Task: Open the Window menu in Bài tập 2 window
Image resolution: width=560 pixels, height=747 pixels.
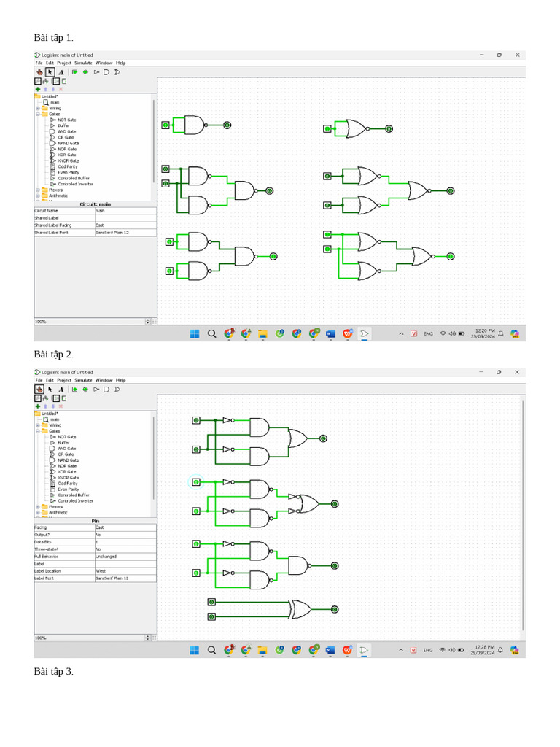Action: click(104, 380)
